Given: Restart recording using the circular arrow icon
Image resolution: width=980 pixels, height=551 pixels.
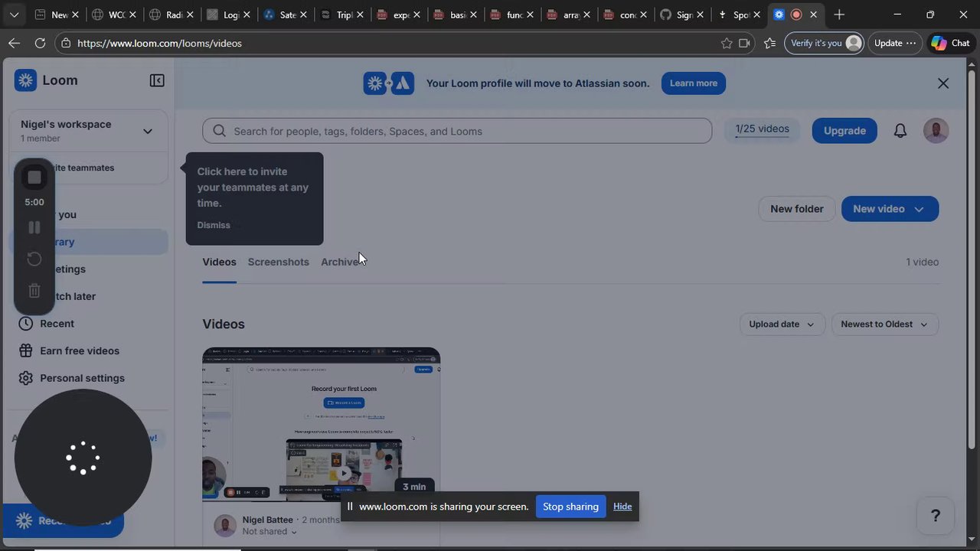Looking at the screenshot, I should [34, 259].
